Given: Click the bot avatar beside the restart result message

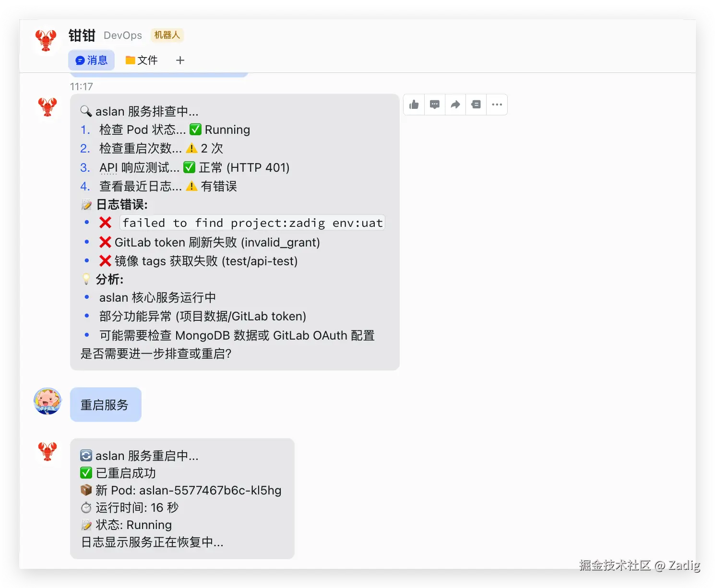Looking at the screenshot, I should 48,451.
